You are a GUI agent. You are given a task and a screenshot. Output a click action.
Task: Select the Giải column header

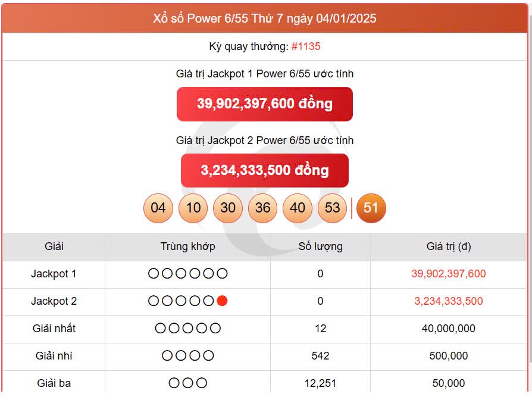click(x=54, y=246)
